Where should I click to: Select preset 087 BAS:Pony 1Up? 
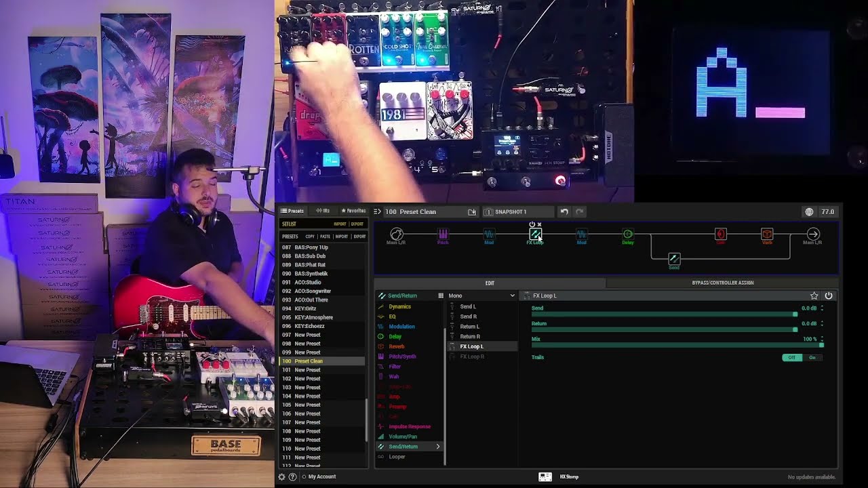(x=322, y=247)
